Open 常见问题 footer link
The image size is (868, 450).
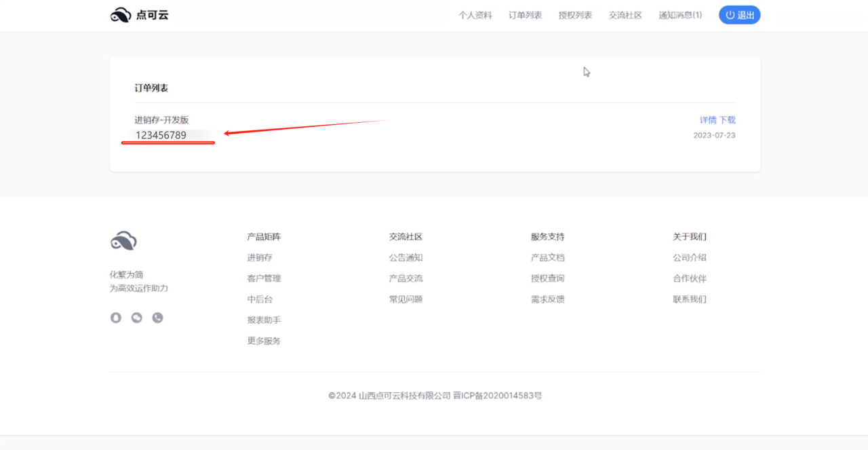[406, 299]
